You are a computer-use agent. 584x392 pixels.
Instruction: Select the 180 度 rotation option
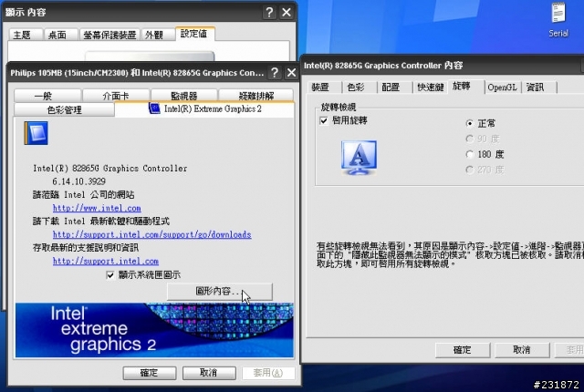coord(469,154)
